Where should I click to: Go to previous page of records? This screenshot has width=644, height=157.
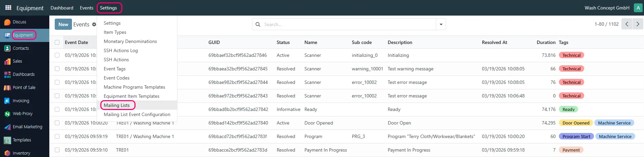(627, 24)
